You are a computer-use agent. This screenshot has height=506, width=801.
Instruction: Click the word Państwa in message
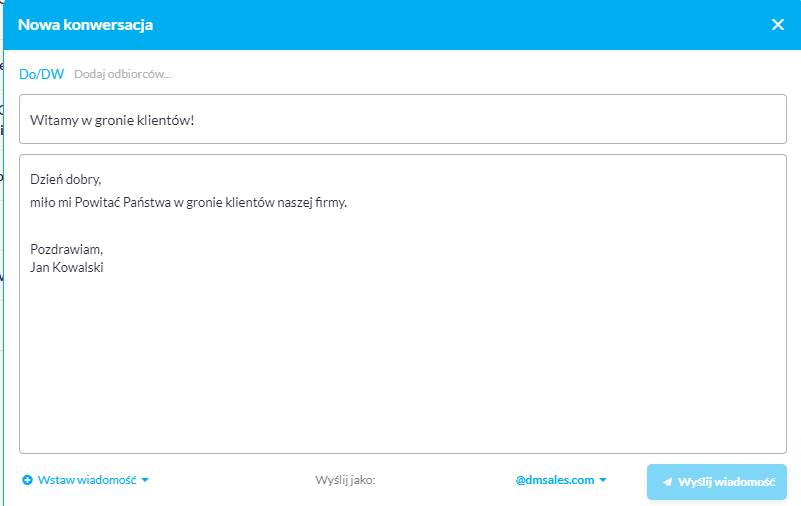tap(147, 202)
